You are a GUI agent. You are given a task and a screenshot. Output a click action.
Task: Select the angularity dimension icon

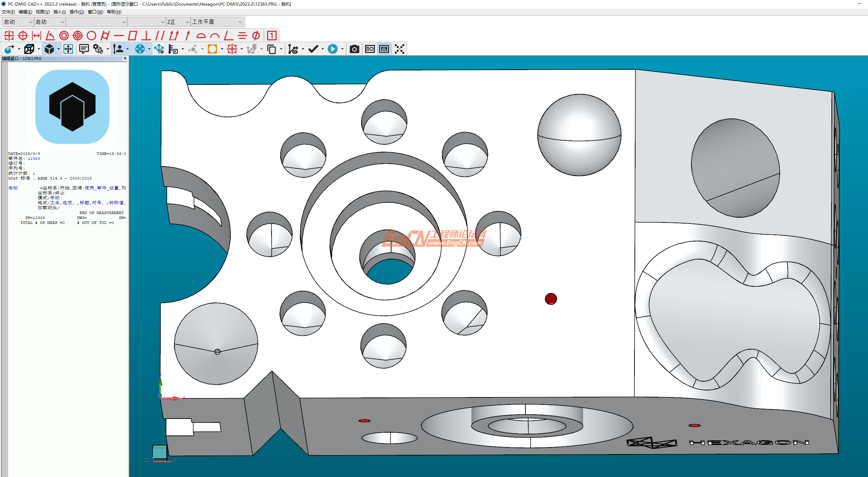click(x=229, y=36)
